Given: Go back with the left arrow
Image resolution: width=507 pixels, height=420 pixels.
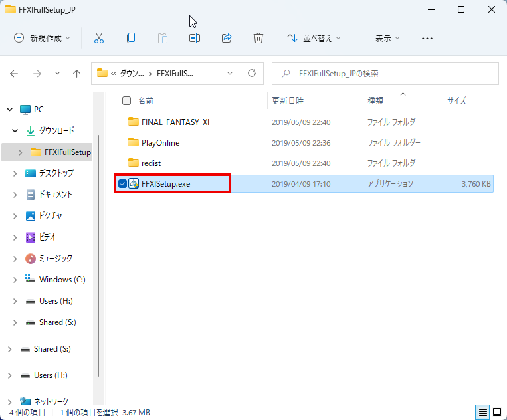Looking at the screenshot, I should (14, 74).
